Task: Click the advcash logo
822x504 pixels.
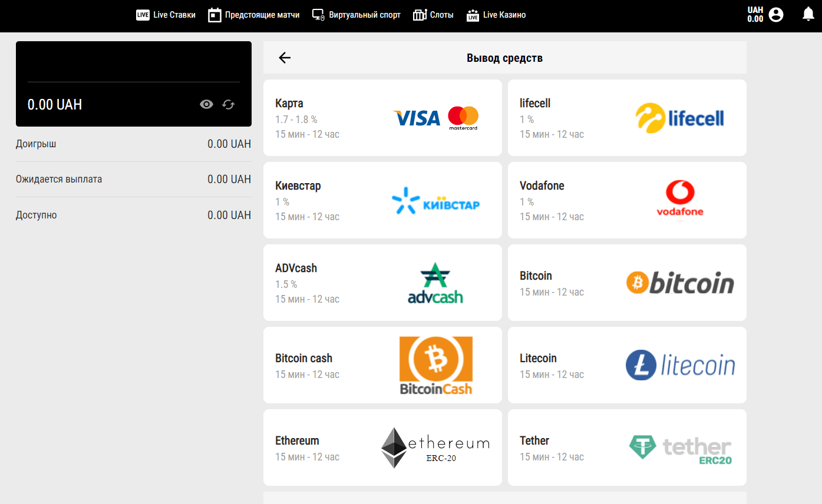Action: (435, 283)
